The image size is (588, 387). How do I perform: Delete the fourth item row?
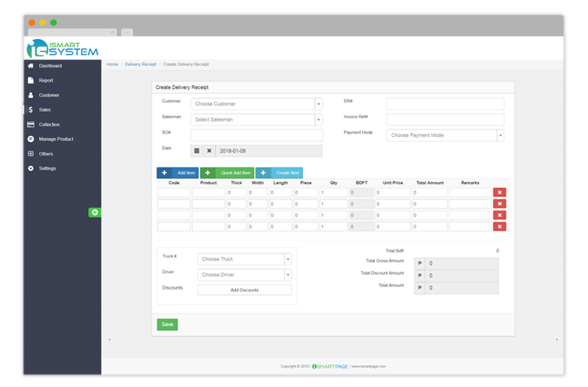tap(500, 226)
